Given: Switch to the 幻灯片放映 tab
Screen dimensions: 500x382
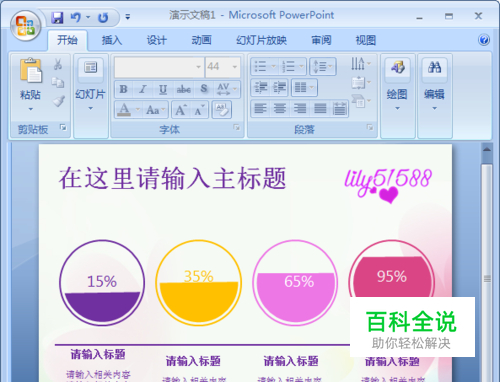Looking at the screenshot, I should point(262,40).
